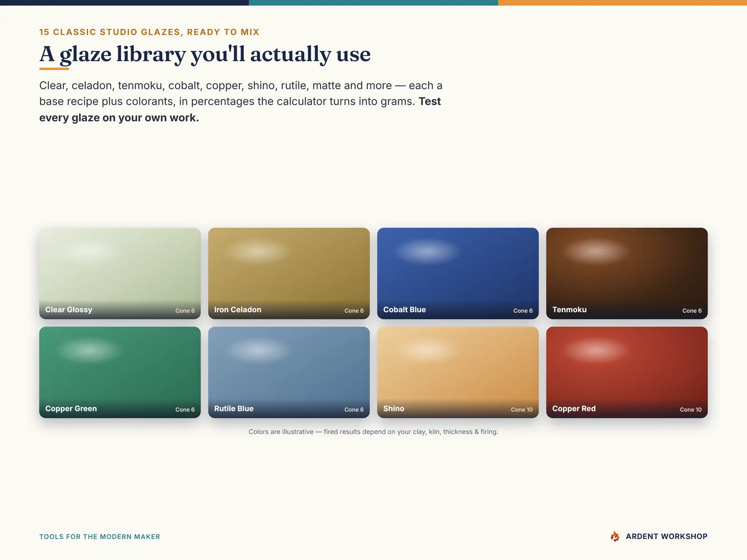The width and height of the screenshot is (747, 560).
Task: Click '15 Classic Studio Glazes, Ready to Mix' eyebrow
Action: point(149,32)
